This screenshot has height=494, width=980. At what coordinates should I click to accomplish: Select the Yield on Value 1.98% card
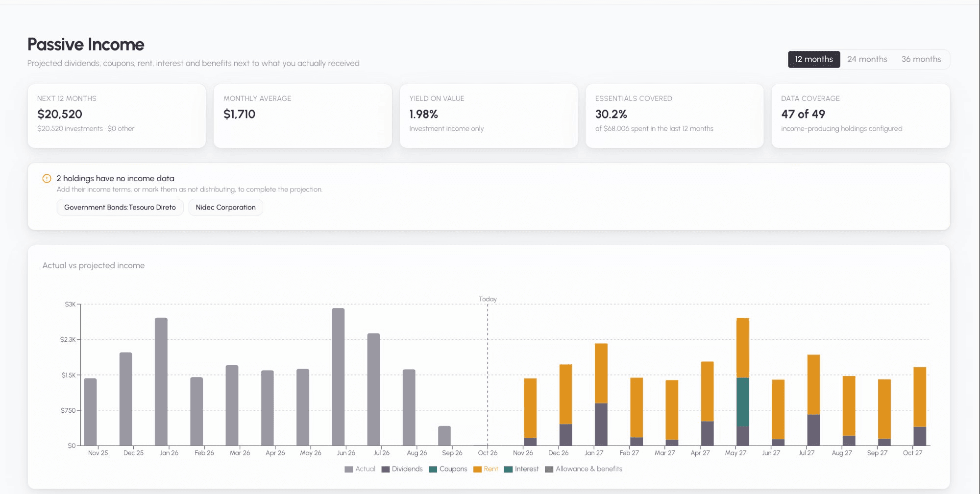coord(489,116)
